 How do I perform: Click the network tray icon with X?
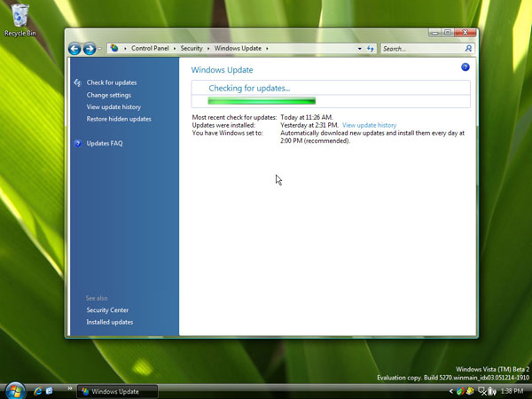481,392
